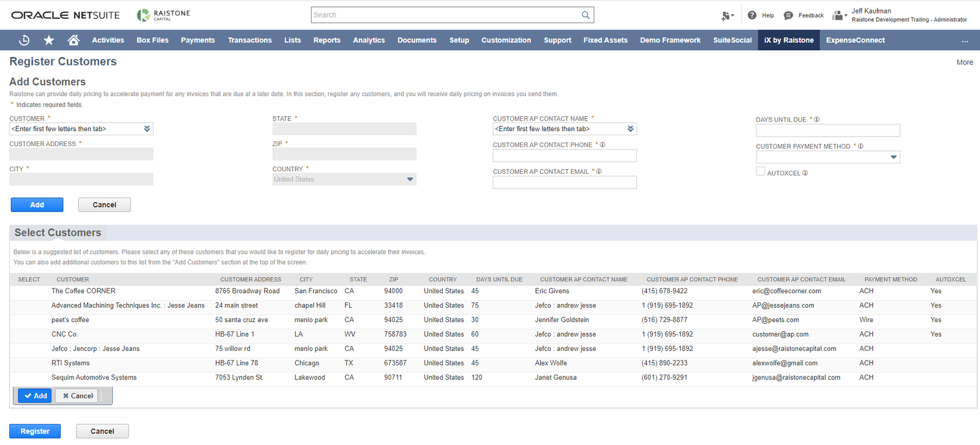This screenshot has height=445, width=980.
Task: Click the Customer AP Contact Phone field
Action: pyautogui.click(x=565, y=155)
